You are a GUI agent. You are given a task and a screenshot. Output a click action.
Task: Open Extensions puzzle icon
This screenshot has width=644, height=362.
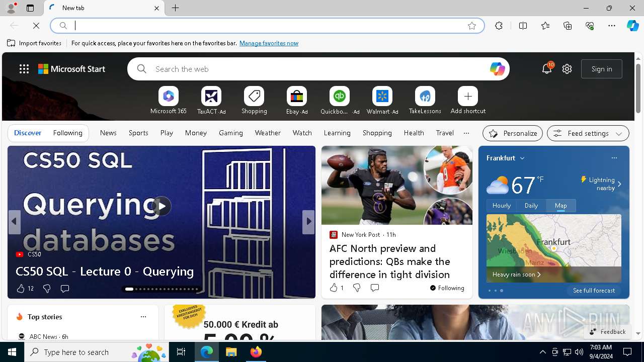[x=499, y=26]
